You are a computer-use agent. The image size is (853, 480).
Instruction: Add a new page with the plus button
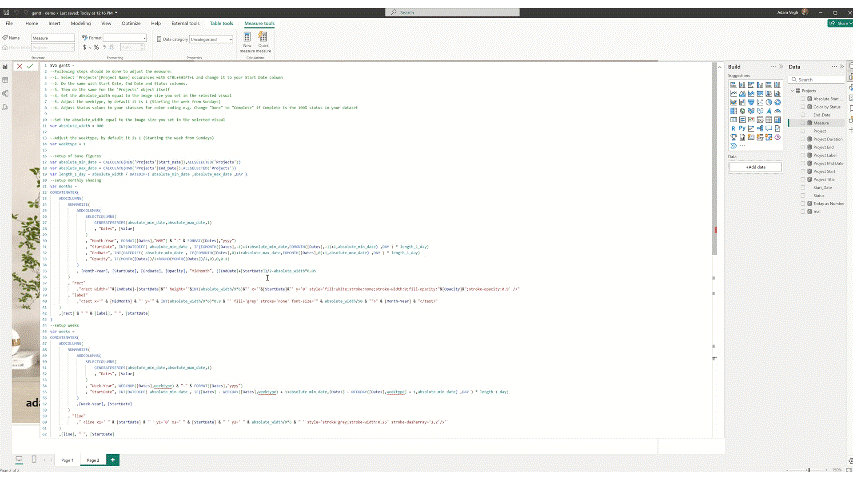click(112, 459)
